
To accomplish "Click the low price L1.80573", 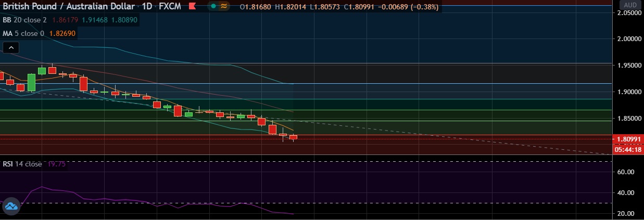I will 324,7.
